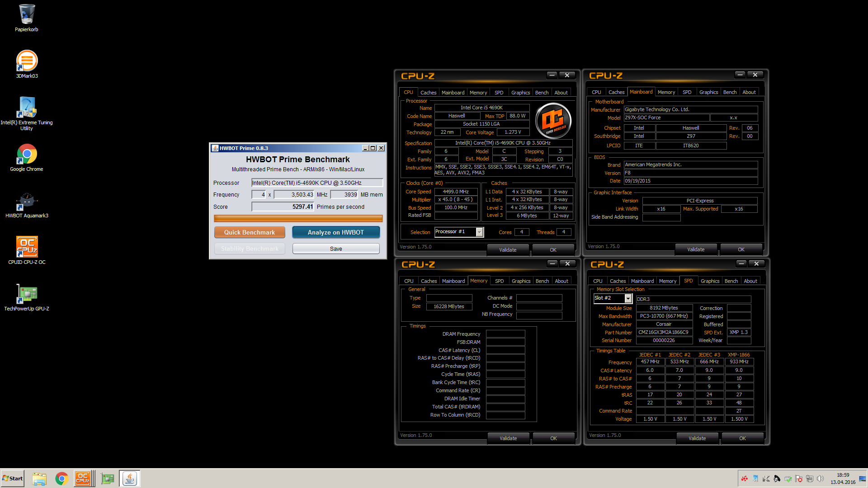Click the network tray icon
Screen dimensions: 868x488
tap(809, 479)
